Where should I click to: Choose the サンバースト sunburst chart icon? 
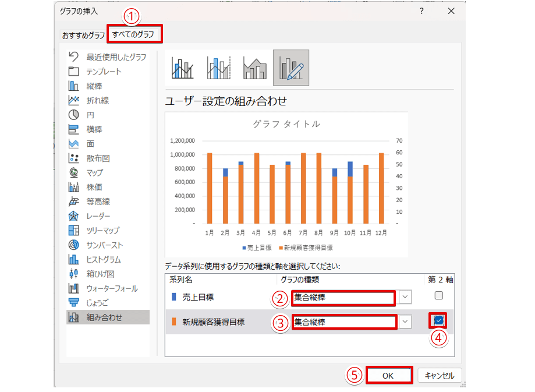(74, 245)
